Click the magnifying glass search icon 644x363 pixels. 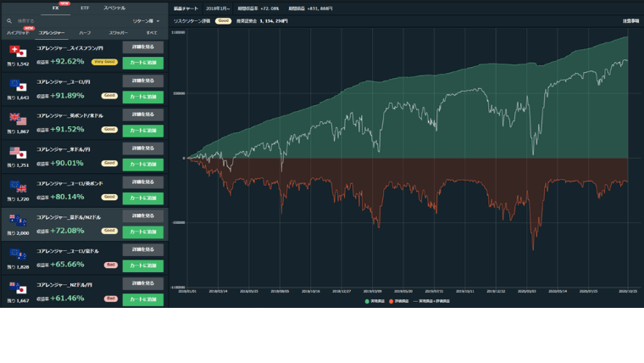[8, 20]
